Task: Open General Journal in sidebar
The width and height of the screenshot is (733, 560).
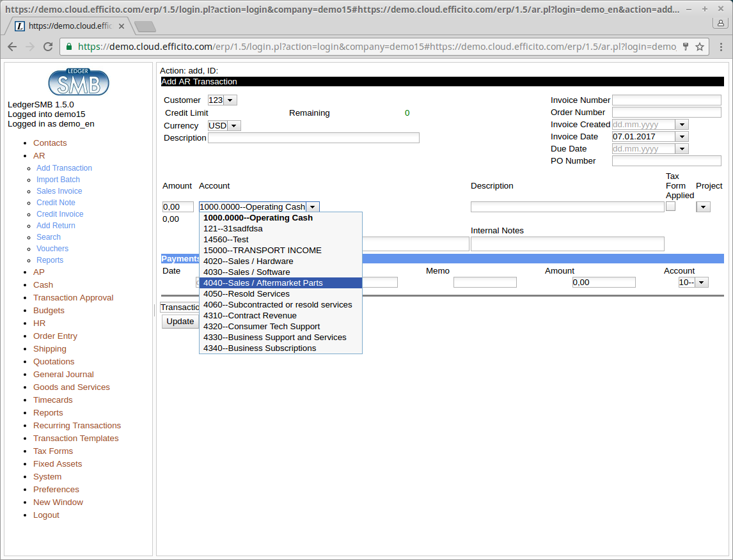Action: 63,375
